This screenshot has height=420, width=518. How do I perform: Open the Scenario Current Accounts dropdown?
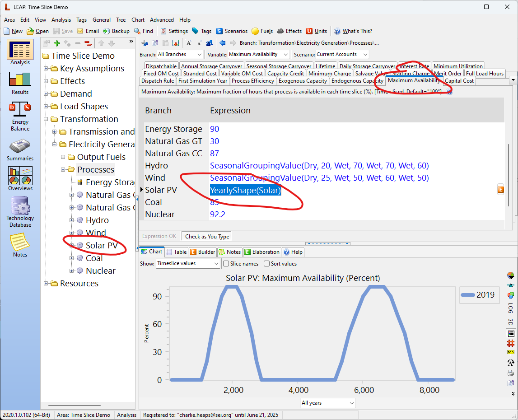point(342,54)
